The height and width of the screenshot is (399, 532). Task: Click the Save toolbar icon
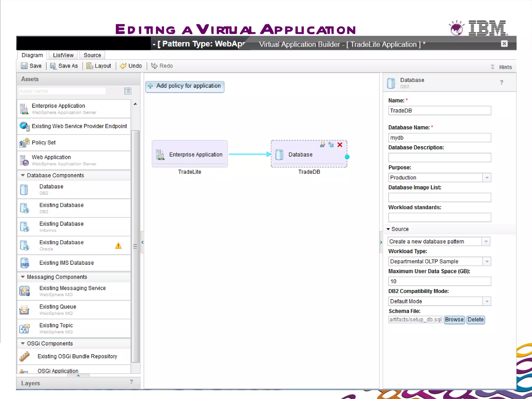(x=24, y=66)
